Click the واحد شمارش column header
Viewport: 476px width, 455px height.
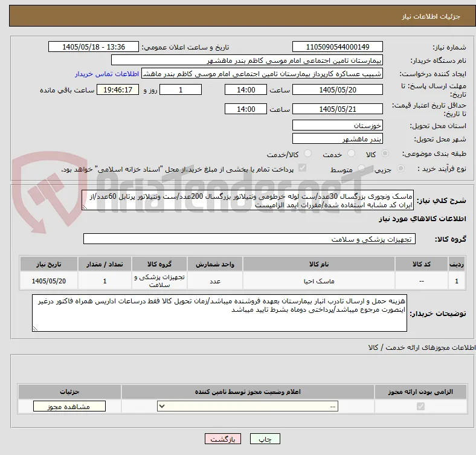pyautogui.click(x=215, y=264)
